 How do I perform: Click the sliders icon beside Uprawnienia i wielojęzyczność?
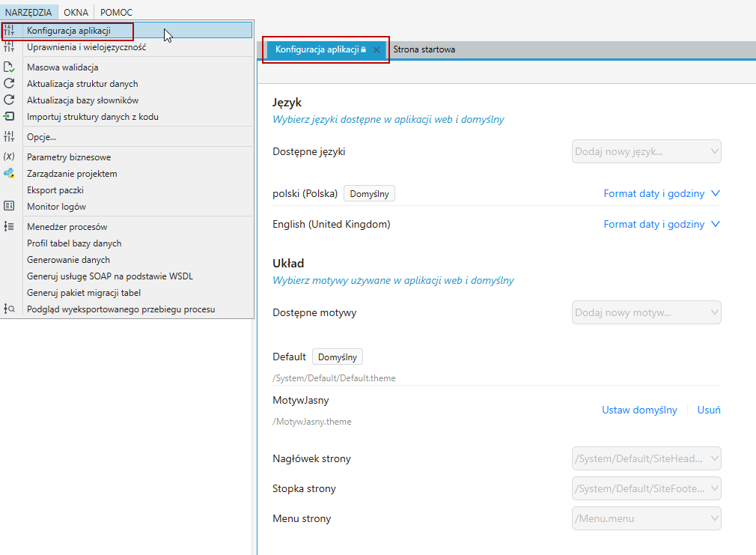click(x=9, y=47)
